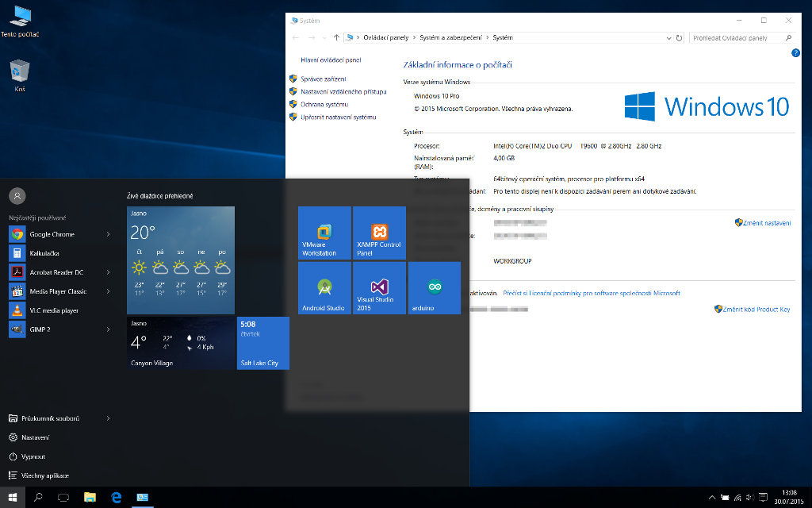
Task: Open Tento počítač desktop icon
Action: tap(20, 21)
